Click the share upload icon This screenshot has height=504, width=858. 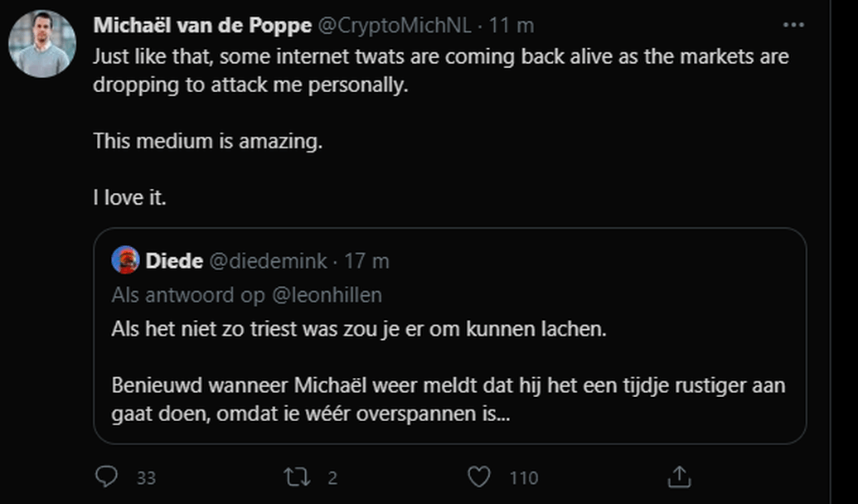pos(679,477)
